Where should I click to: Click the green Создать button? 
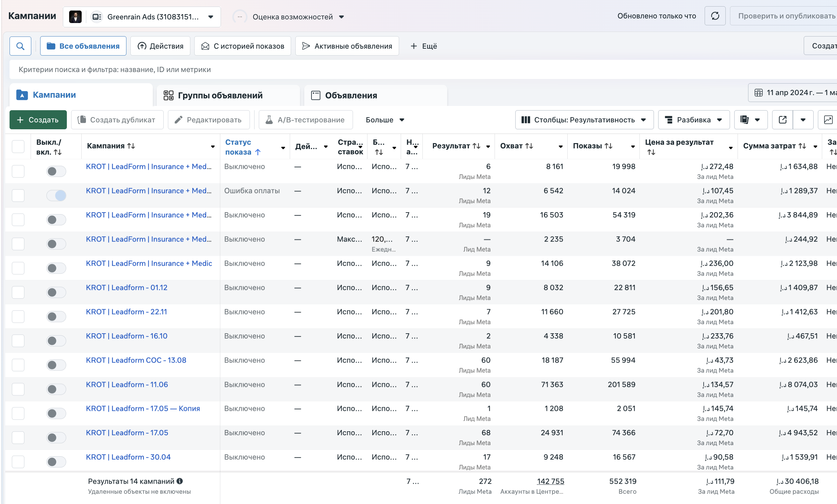pos(38,120)
